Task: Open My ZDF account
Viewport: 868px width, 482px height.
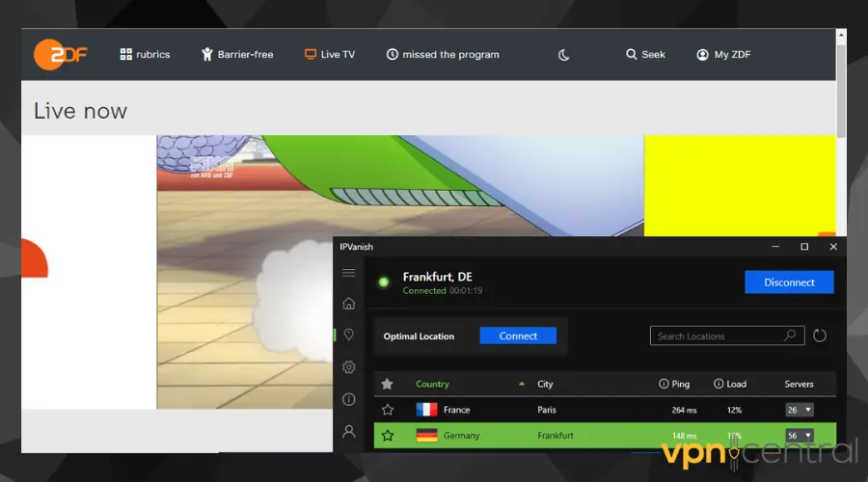Action: pos(723,54)
